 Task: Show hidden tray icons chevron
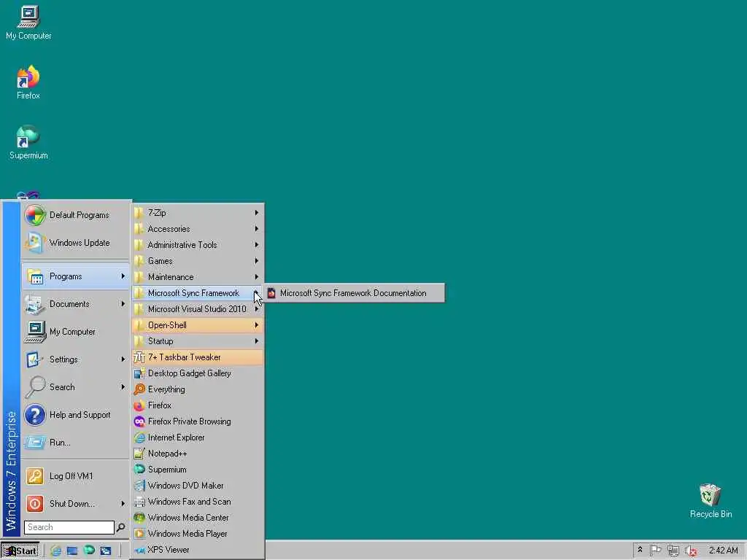(640, 550)
